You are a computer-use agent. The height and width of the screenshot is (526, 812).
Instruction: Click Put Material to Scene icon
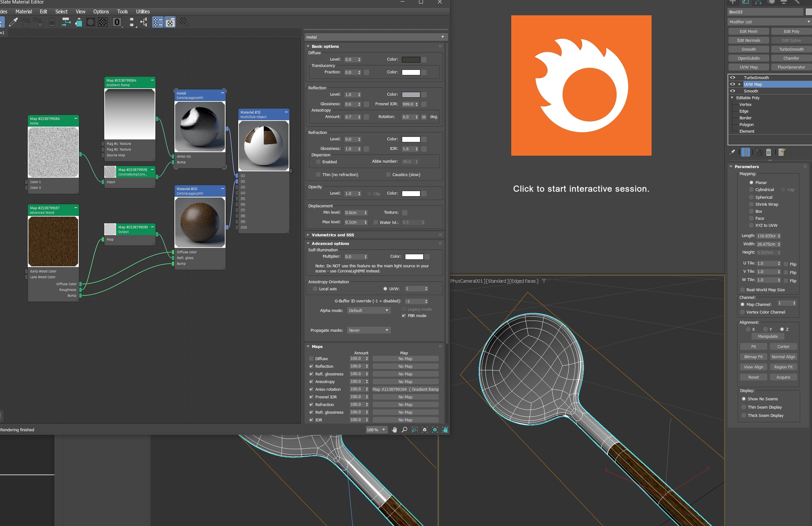pyautogui.click(x=26, y=23)
